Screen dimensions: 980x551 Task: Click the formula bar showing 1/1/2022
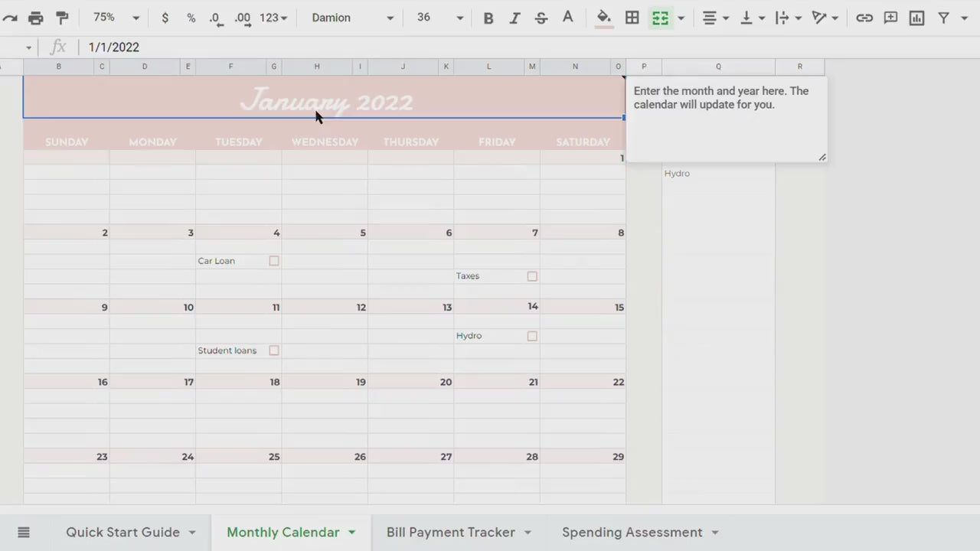(x=306, y=47)
